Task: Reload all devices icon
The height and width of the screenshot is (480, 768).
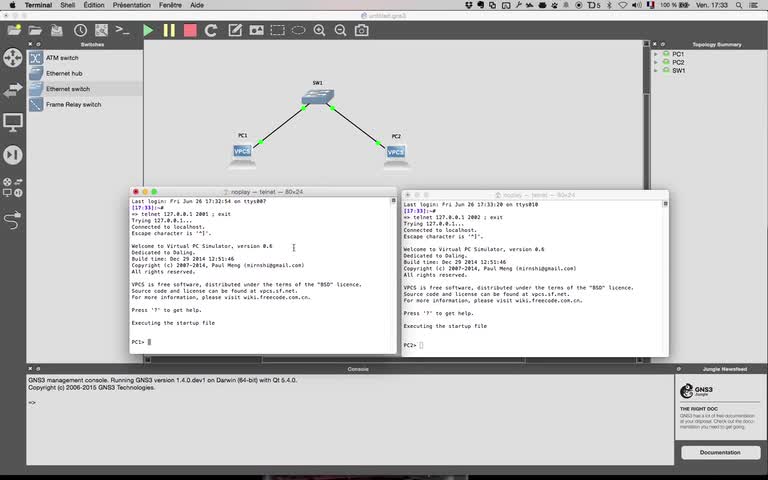Action: pos(211,30)
